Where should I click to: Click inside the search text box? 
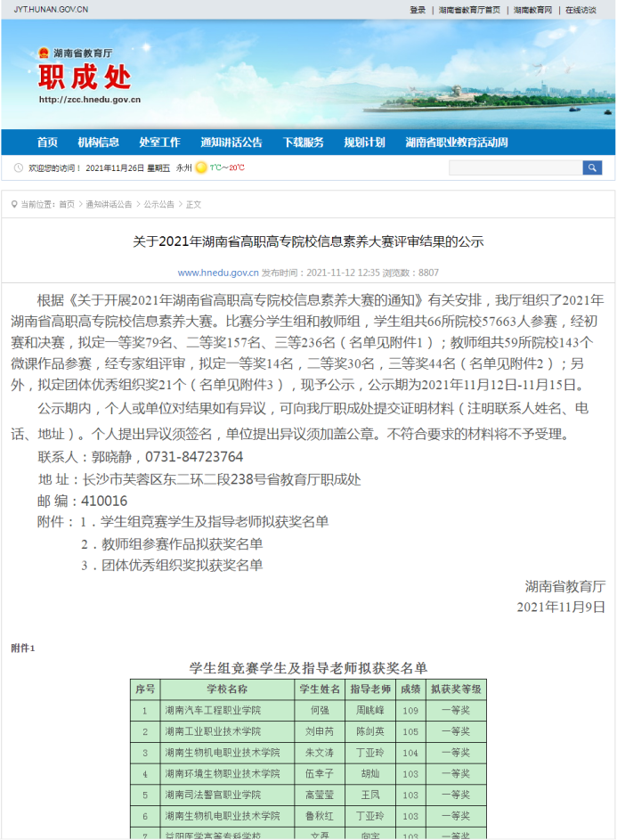pyautogui.click(x=516, y=167)
